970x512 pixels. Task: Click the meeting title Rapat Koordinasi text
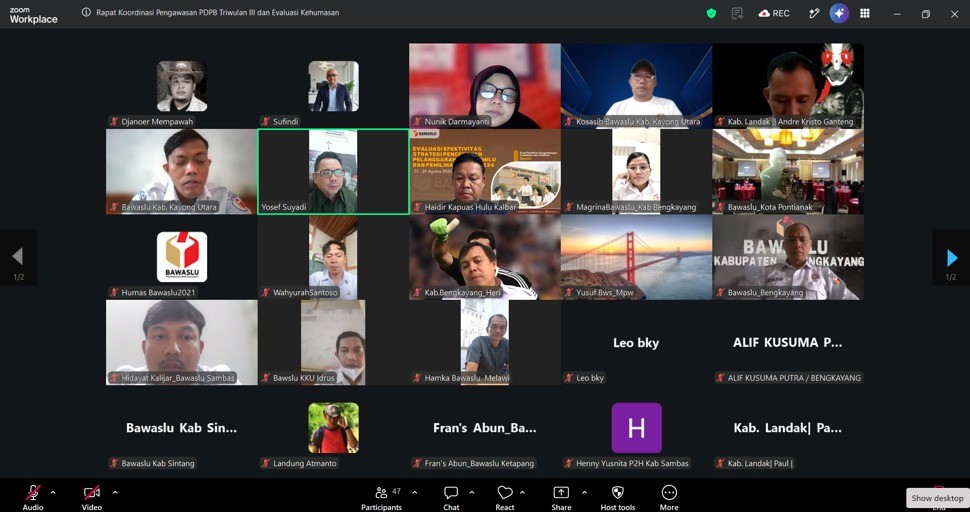tap(217, 12)
